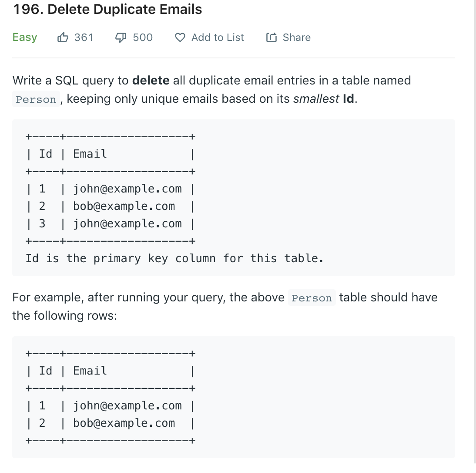Click the problem title 196. Delete Duplicate Emails
The height and width of the screenshot is (473, 476).
click(108, 9)
